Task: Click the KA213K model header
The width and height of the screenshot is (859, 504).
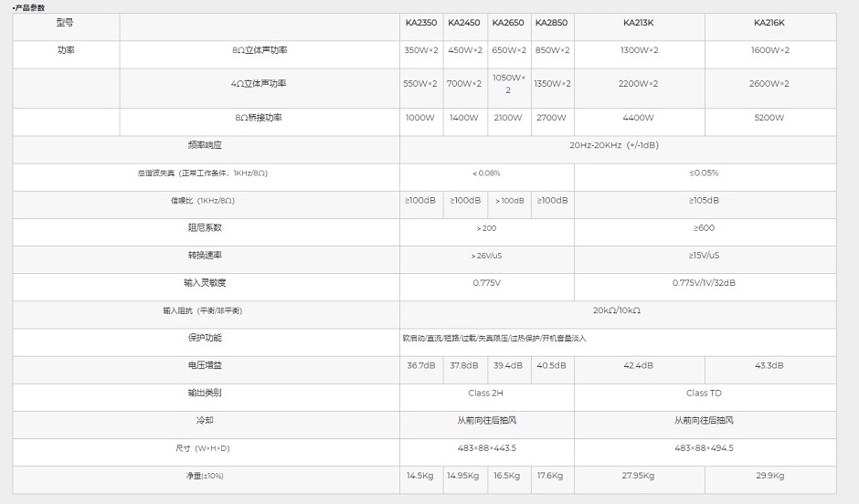Action: 638,23
